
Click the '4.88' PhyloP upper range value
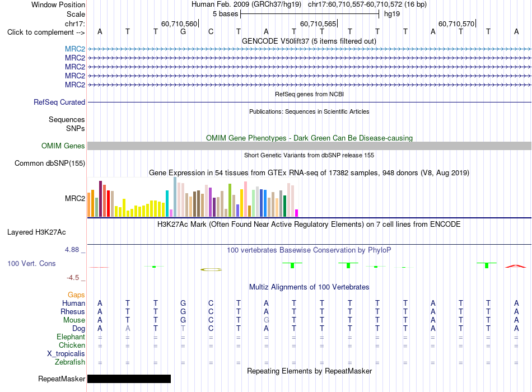(72, 250)
